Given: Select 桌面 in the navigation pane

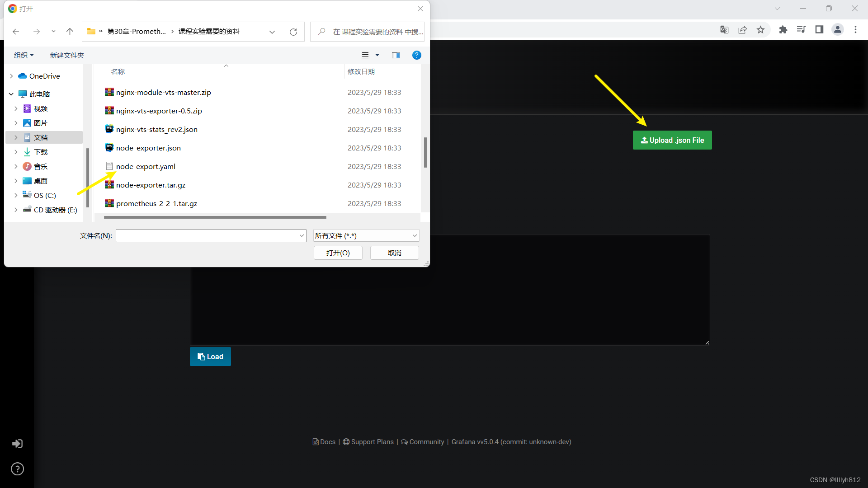Looking at the screenshot, I should (40, 181).
